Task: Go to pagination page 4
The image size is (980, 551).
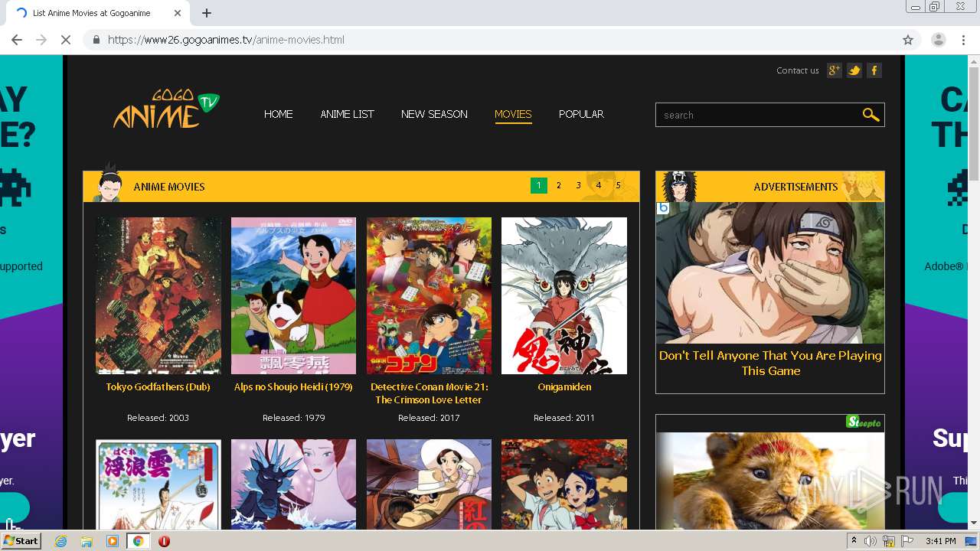Action: coord(599,185)
